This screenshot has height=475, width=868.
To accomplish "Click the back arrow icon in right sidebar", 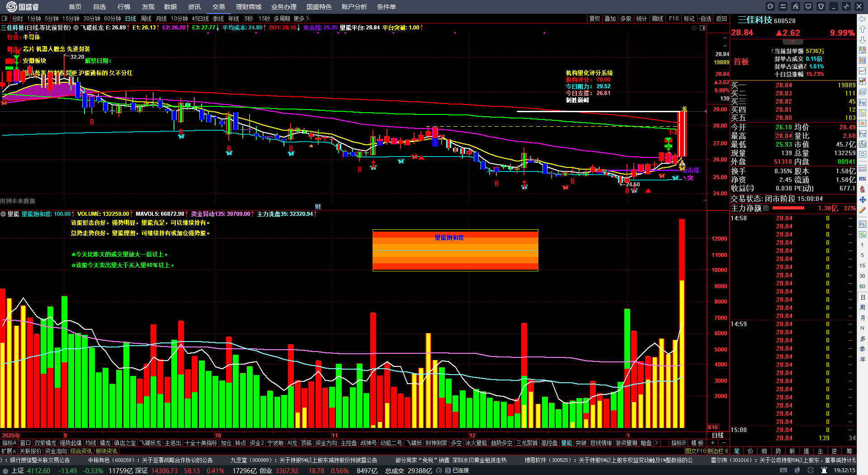I will [x=863, y=19].
